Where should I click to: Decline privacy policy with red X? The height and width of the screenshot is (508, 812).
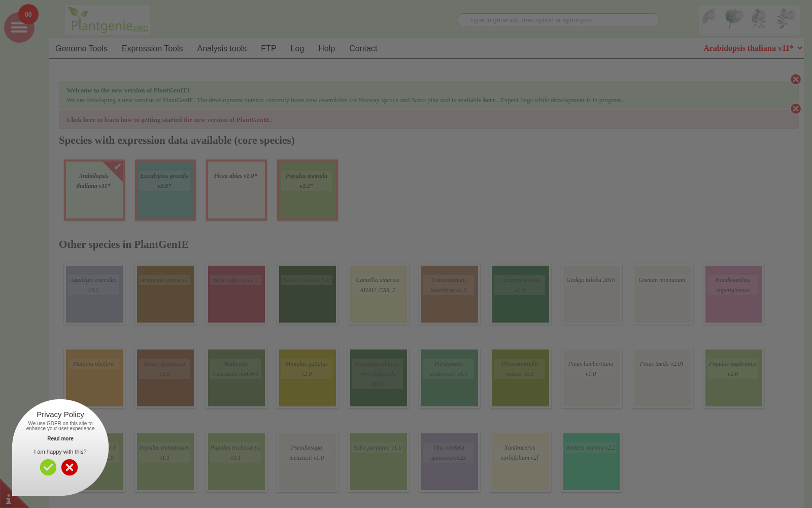click(70, 467)
